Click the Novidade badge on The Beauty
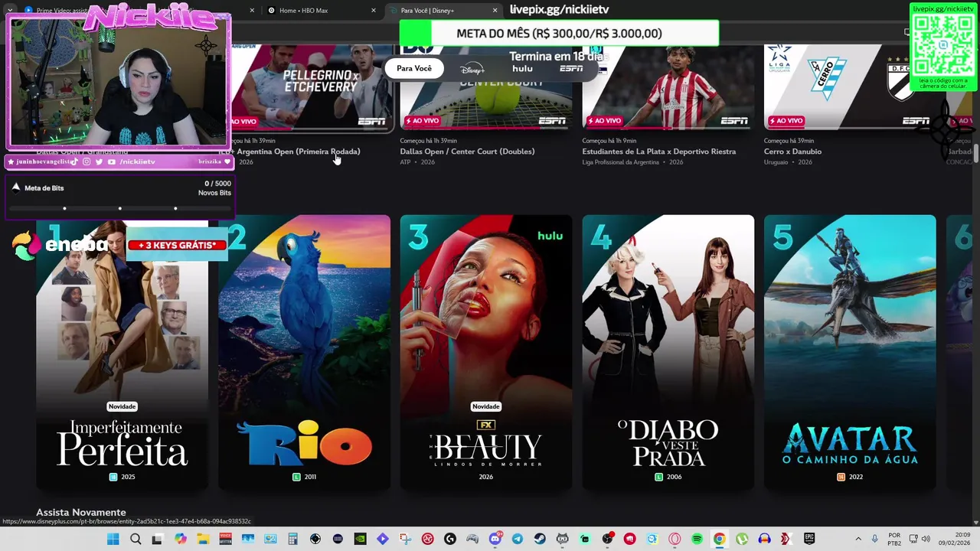Viewport: 980px width, 551px height. 486,406
